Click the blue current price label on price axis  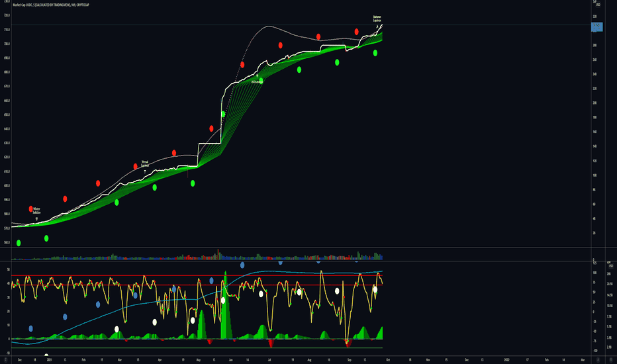tap(597, 26)
